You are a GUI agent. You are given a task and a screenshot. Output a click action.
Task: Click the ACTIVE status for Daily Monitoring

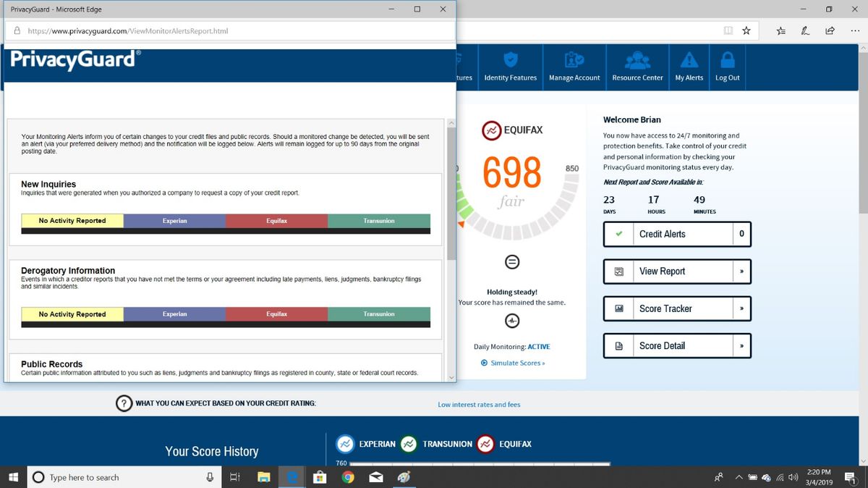tap(538, 347)
